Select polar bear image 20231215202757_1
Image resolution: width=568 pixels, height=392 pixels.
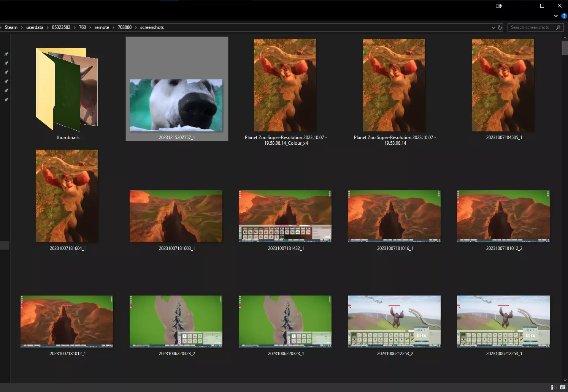tap(176, 105)
